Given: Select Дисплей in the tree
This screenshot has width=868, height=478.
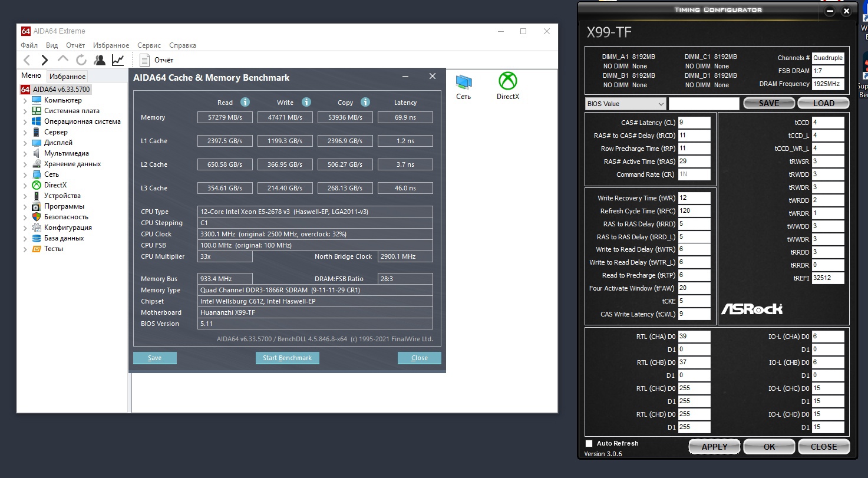Looking at the screenshot, I should [x=58, y=143].
